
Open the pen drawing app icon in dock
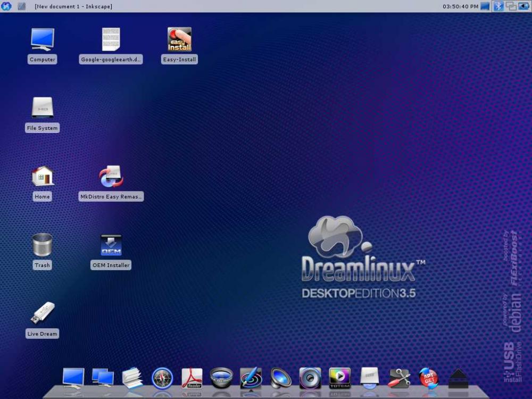(251, 378)
